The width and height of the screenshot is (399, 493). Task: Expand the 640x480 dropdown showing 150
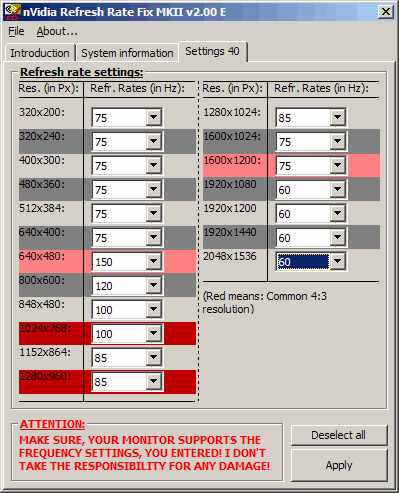(x=154, y=261)
